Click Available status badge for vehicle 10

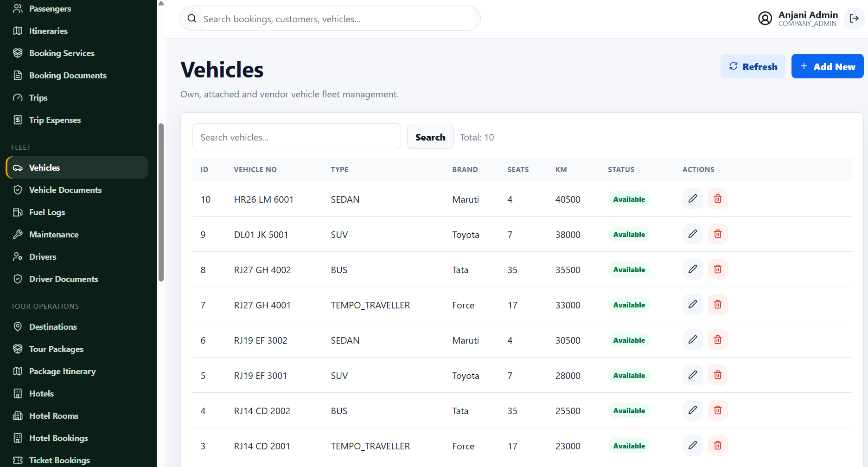(629, 199)
